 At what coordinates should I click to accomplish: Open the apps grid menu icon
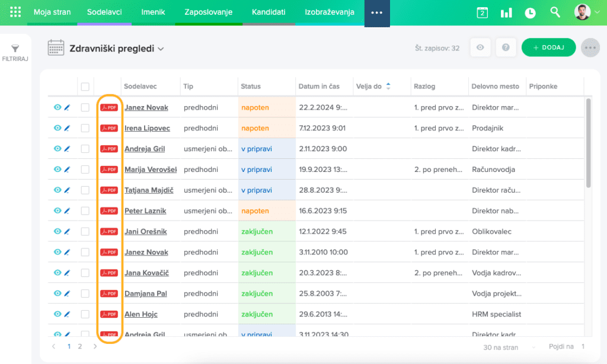15,12
